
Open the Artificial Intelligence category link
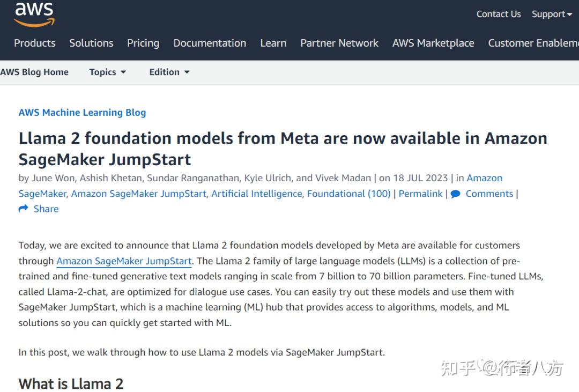point(257,194)
